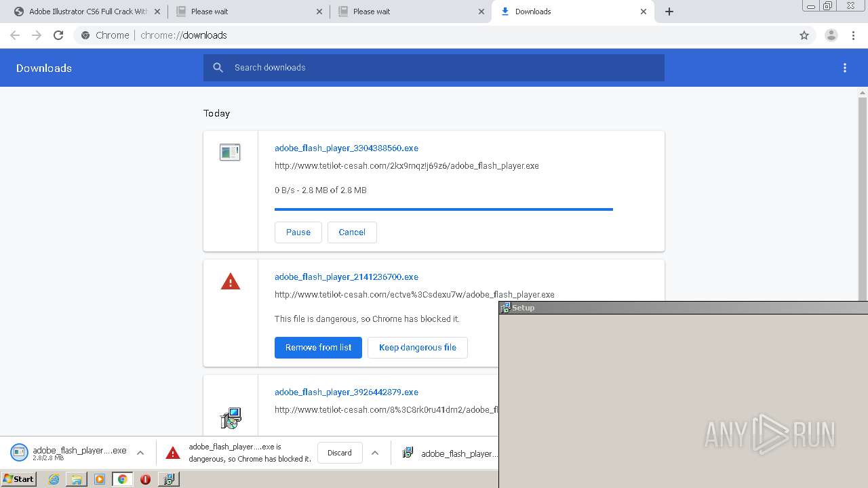Click Remove from list button
This screenshot has width=868, height=488.
pyautogui.click(x=318, y=347)
